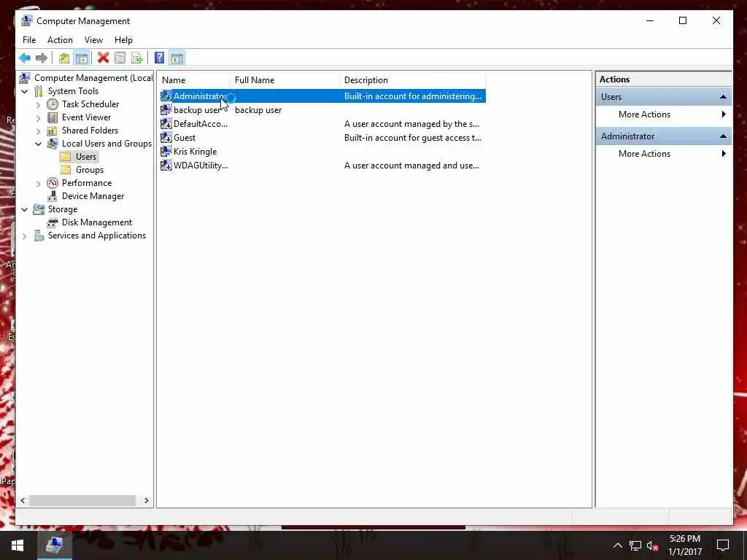This screenshot has height=560, width=747.
Task: Toggle Show/Hide Console Tree toolbar icon
Action: (x=82, y=58)
